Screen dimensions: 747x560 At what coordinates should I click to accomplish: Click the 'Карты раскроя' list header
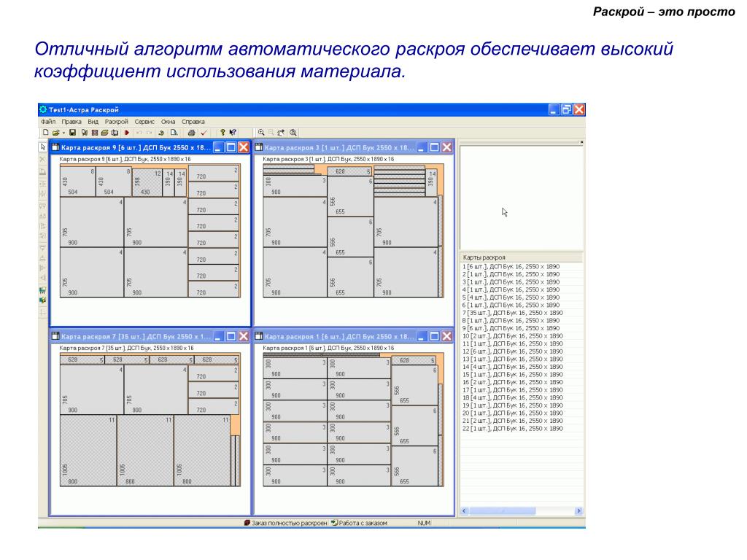[521, 257]
